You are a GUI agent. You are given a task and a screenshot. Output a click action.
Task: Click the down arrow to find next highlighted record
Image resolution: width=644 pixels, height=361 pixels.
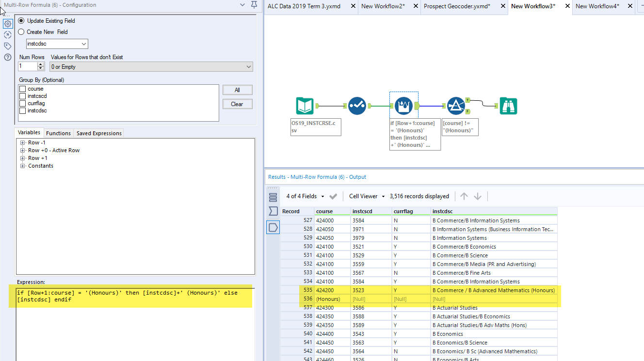pyautogui.click(x=478, y=196)
